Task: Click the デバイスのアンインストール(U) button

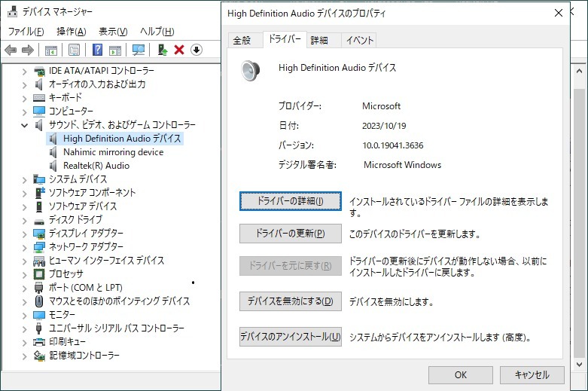Action: pyautogui.click(x=291, y=337)
